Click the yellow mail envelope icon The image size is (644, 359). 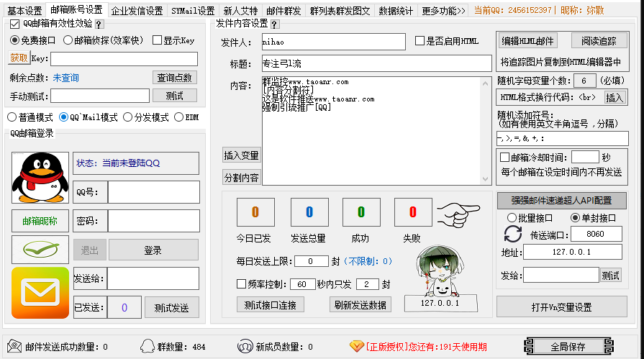click(x=40, y=293)
